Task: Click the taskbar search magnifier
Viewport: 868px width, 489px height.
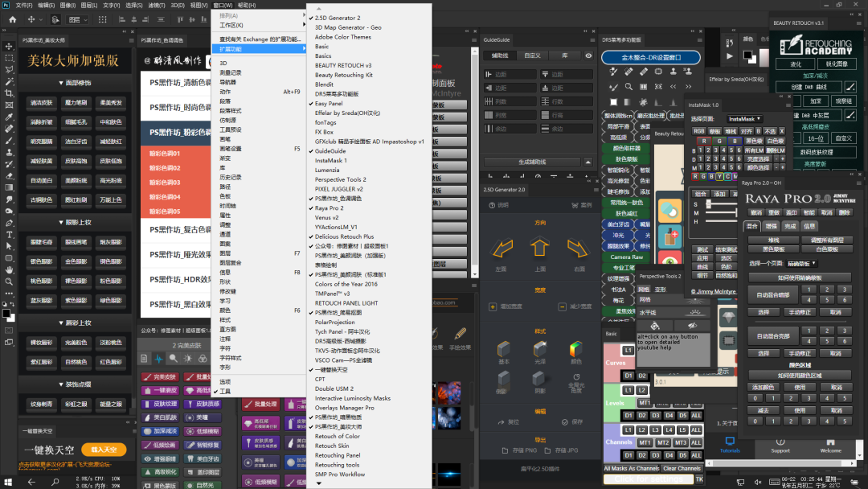Action: tap(55, 483)
